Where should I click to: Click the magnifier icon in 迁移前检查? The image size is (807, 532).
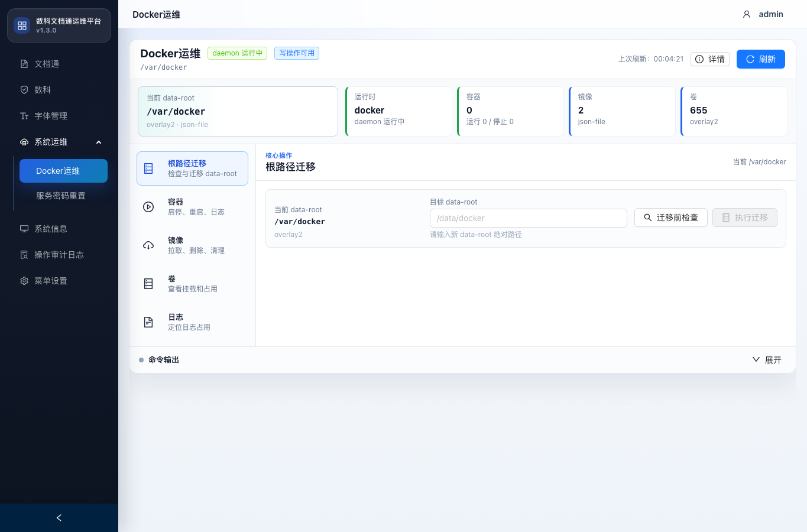(x=648, y=218)
